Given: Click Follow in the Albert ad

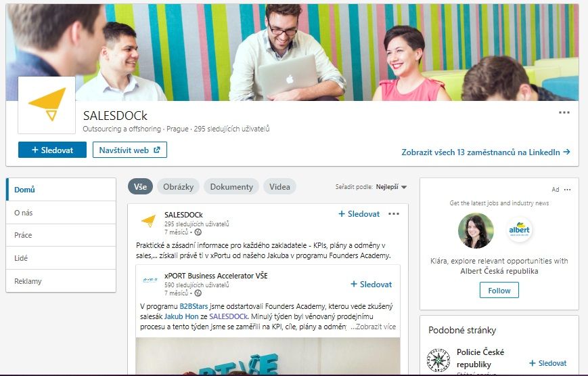Looking at the screenshot, I should click(499, 290).
